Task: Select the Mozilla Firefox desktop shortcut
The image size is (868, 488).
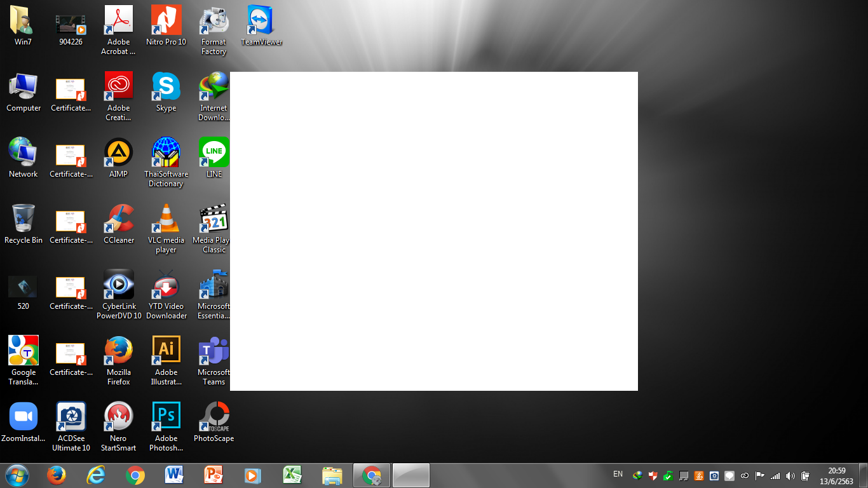Action: (x=118, y=360)
